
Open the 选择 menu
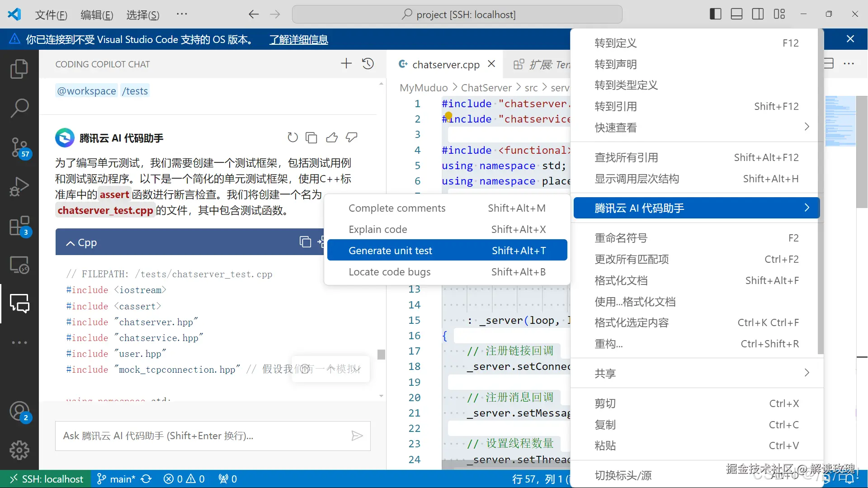coord(143,15)
